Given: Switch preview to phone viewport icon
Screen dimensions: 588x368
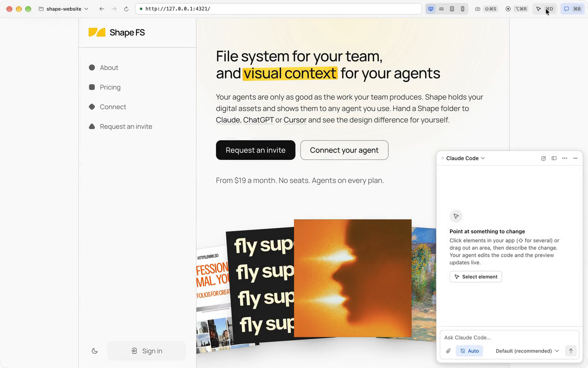Looking at the screenshot, I should tap(463, 9).
